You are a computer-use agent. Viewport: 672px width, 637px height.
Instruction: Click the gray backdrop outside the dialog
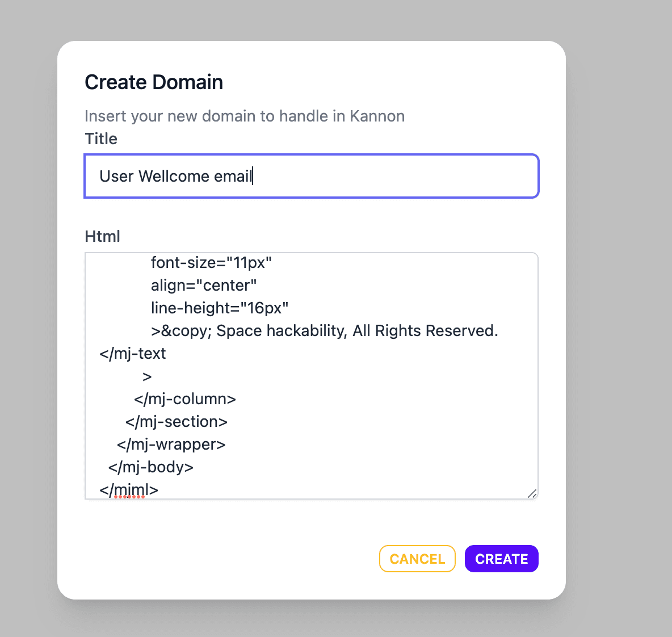pos(617,300)
